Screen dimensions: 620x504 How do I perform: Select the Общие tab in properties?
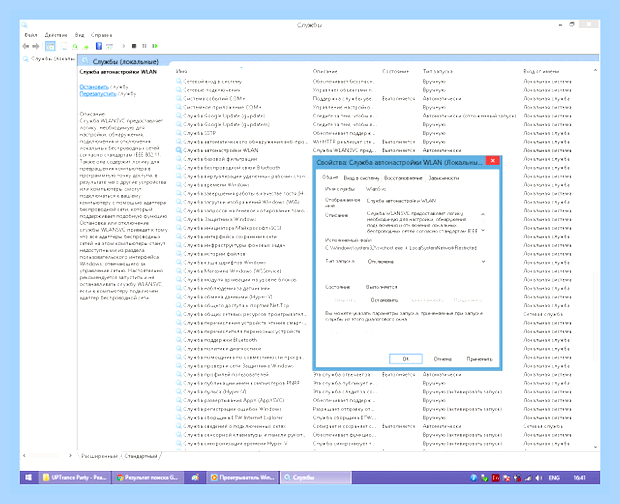330,177
